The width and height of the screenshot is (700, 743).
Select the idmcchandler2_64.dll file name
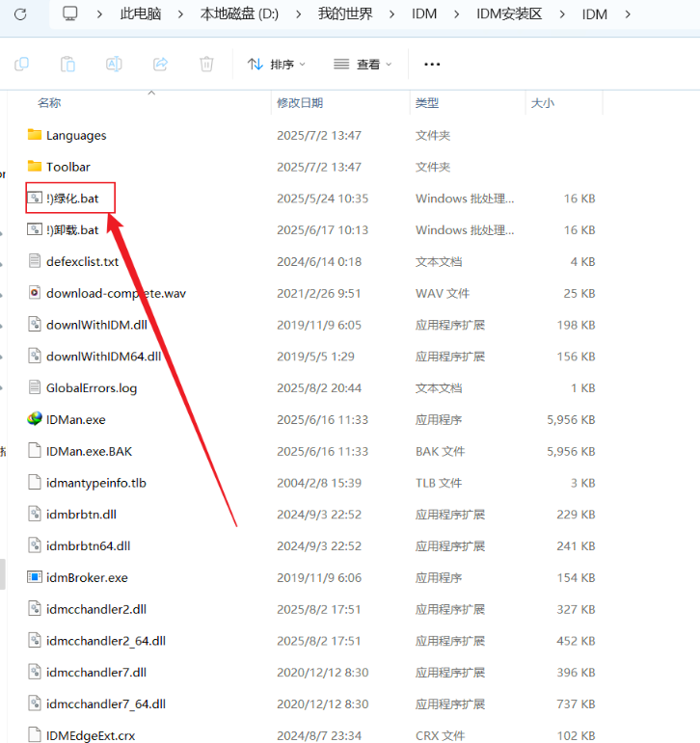click(106, 641)
